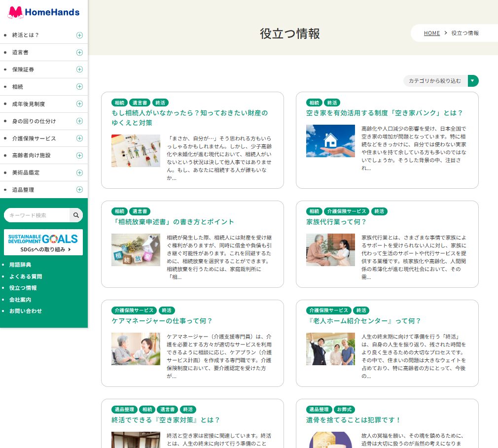This screenshot has height=448, width=498.
Task: Expand the 遺品整理 sidebar plus icon
Action: click(80, 190)
